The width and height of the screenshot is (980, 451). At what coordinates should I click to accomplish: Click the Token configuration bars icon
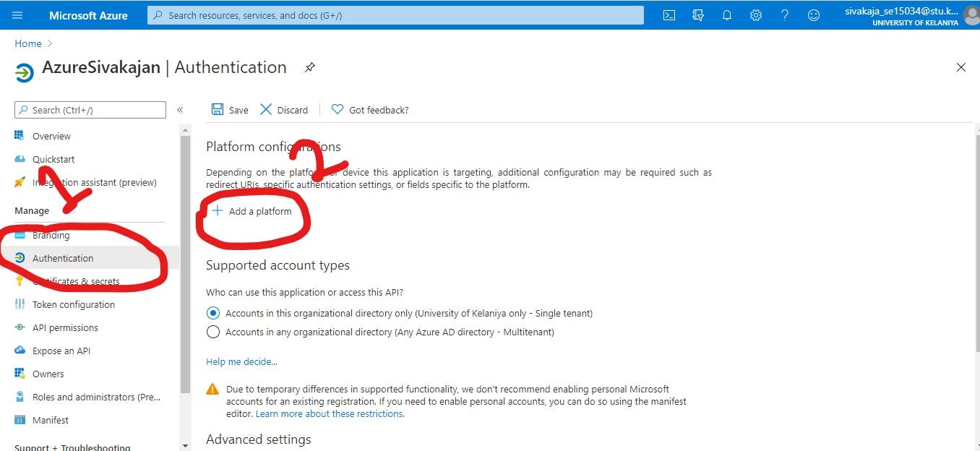tap(20, 304)
